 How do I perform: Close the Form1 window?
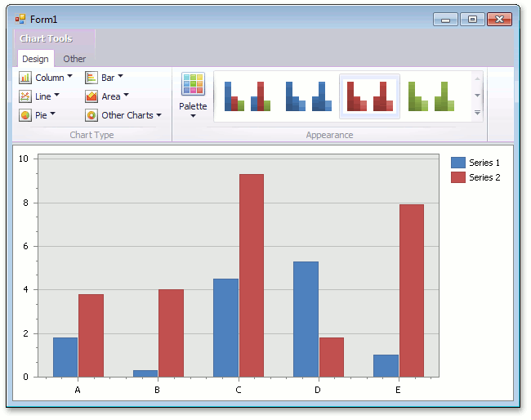point(499,20)
